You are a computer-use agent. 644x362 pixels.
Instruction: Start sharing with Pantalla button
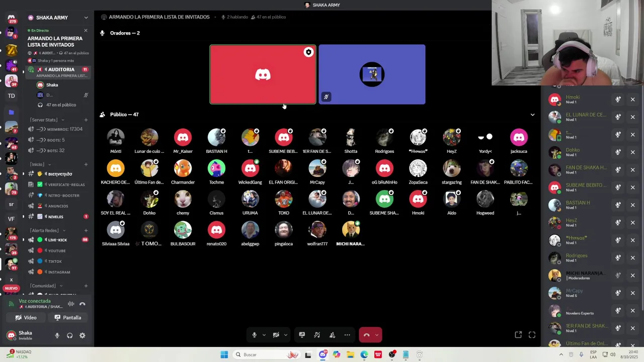coord(68,318)
